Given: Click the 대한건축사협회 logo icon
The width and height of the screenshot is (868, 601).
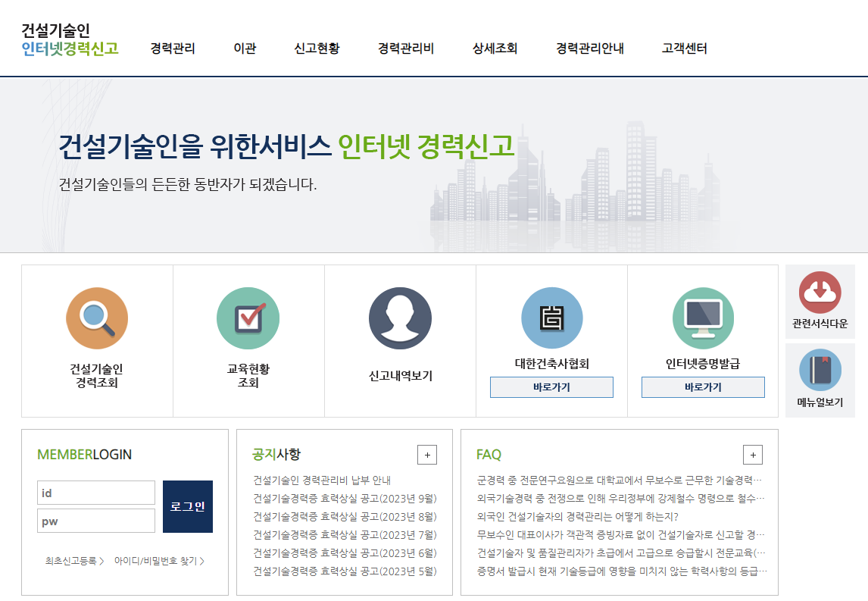Looking at the screenshot, I should point(552,318).
